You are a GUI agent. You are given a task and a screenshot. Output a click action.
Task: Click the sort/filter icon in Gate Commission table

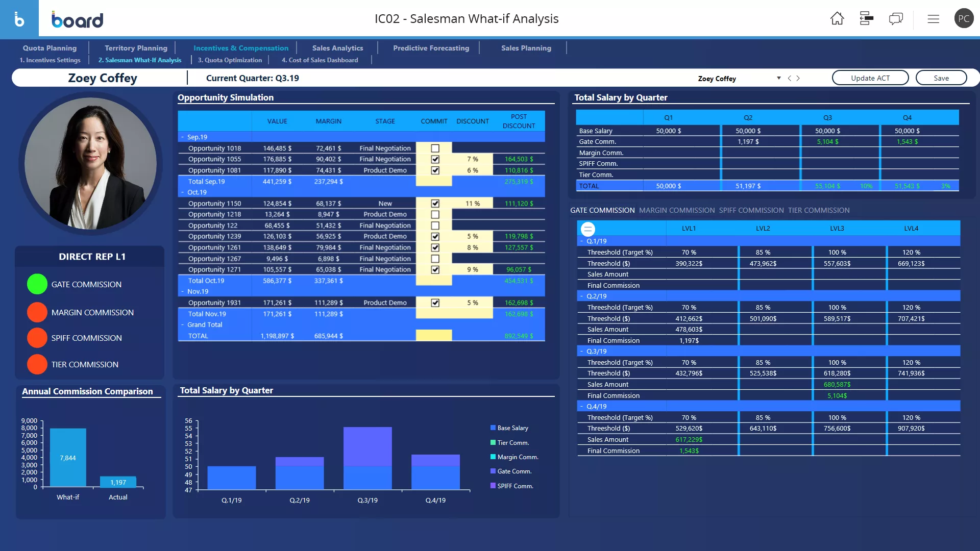click(x=587, y=228)
